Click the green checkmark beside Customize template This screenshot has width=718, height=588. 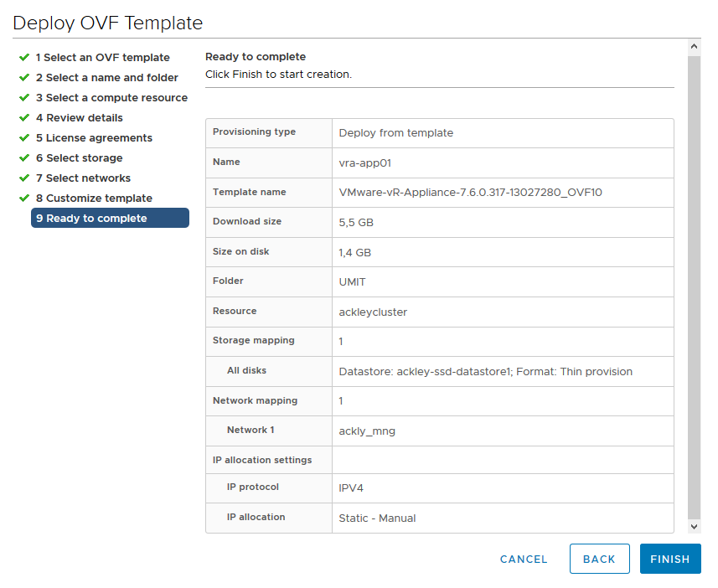[24, 199]
